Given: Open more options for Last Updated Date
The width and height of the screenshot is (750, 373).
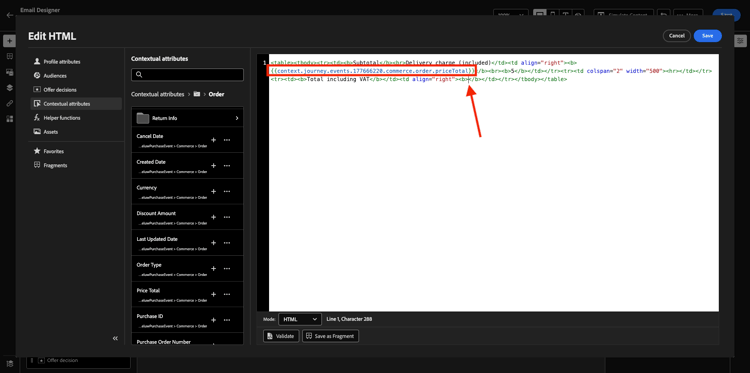Looking at the screenshot, I should (x=227, y=243).
